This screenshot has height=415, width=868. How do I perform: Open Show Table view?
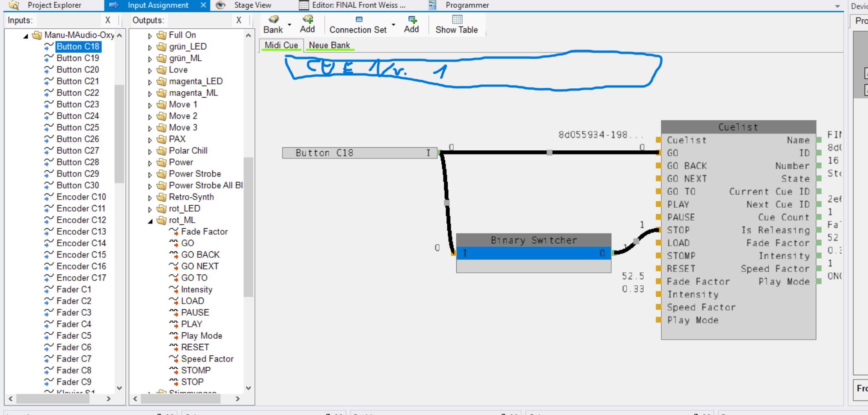click(457, 24)
